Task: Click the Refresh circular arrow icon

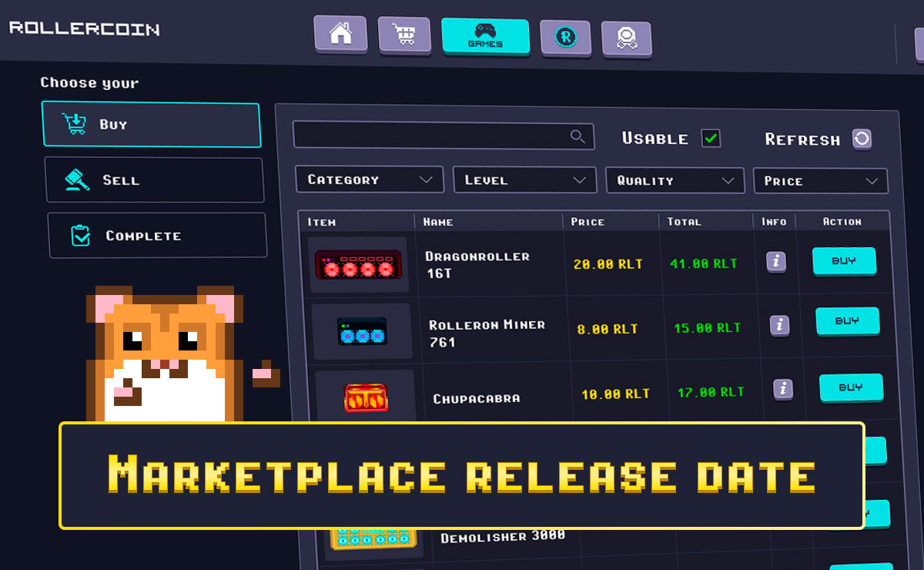Action: pos(862,139)
